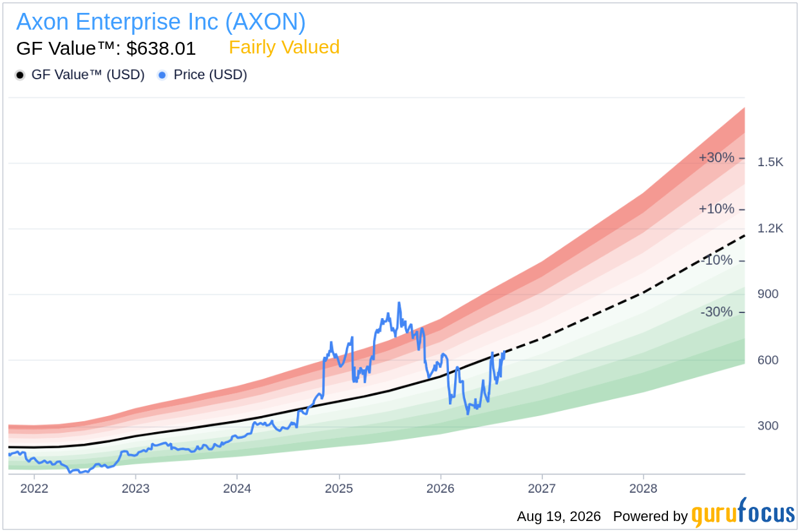Click the GF Value™: $638.01 text

(x=106, y=48)
